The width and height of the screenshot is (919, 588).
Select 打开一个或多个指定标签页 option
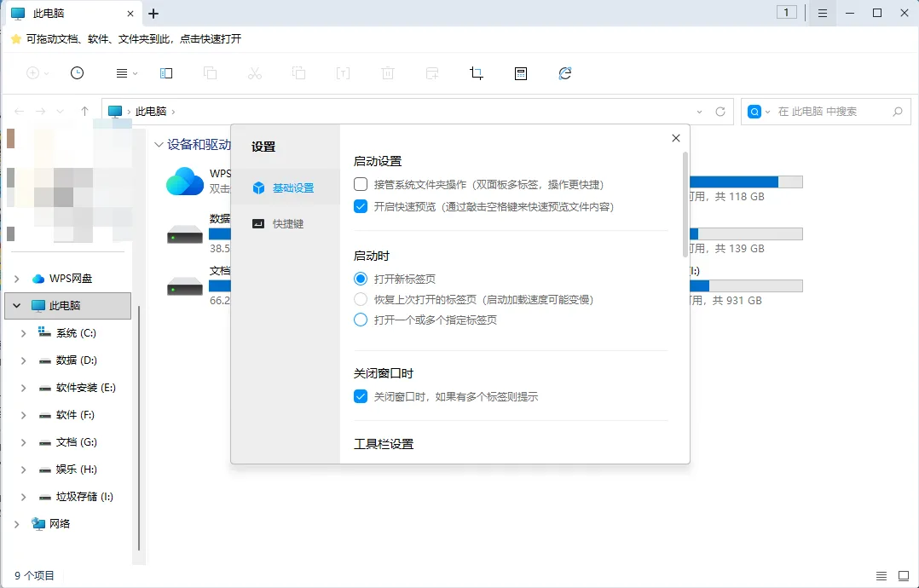coord(361,320)
